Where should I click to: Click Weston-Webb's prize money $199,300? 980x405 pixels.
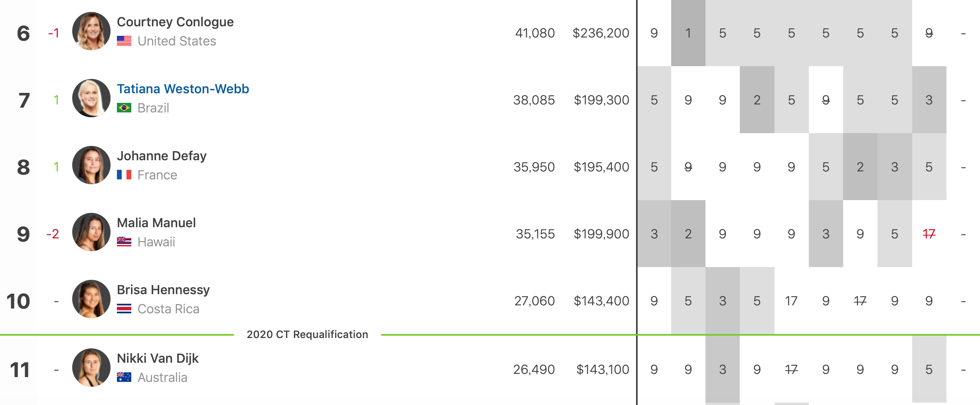click(x=601, y=100)
